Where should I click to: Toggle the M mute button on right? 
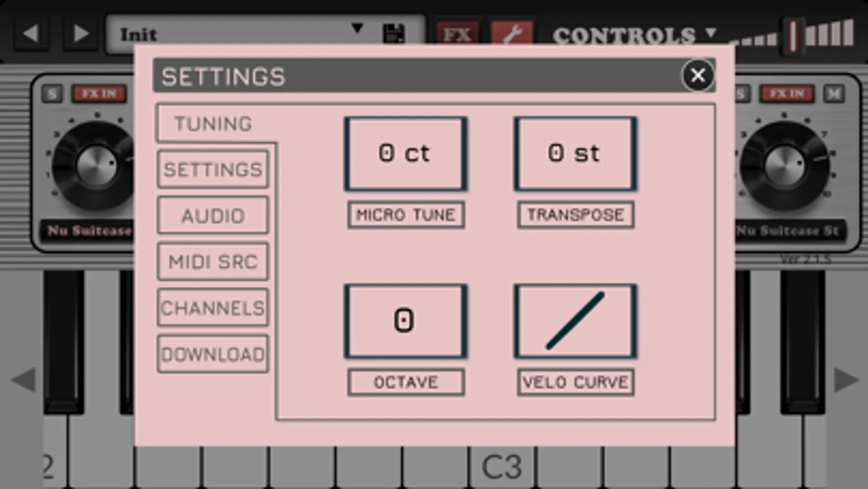pyautogui.click(x=834, y=93)
